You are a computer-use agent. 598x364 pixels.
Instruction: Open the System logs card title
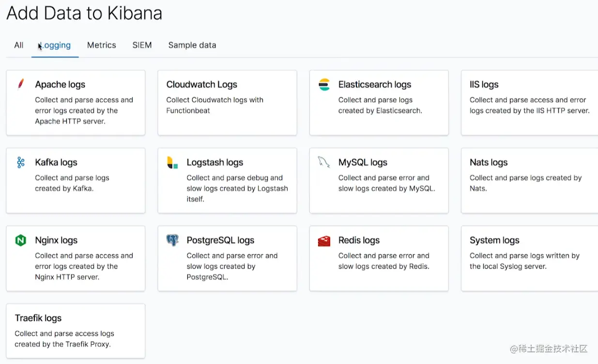[494, 240]
